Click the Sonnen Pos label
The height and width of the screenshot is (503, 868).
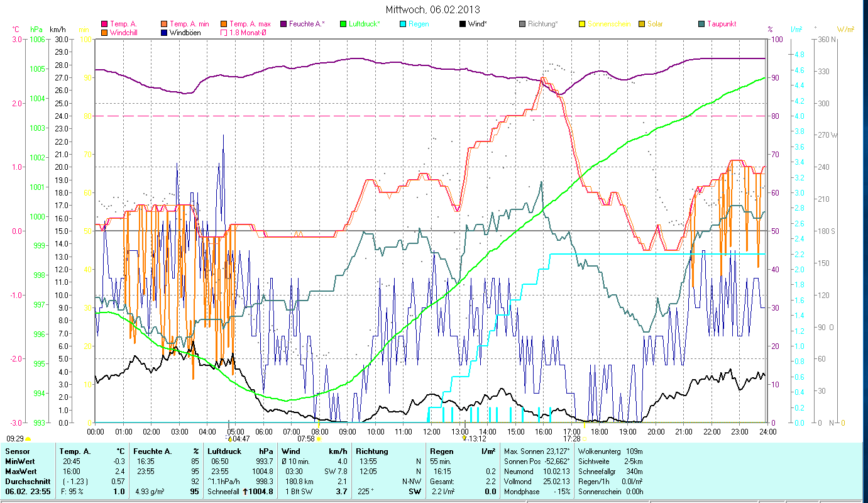[x=521, y=462]
